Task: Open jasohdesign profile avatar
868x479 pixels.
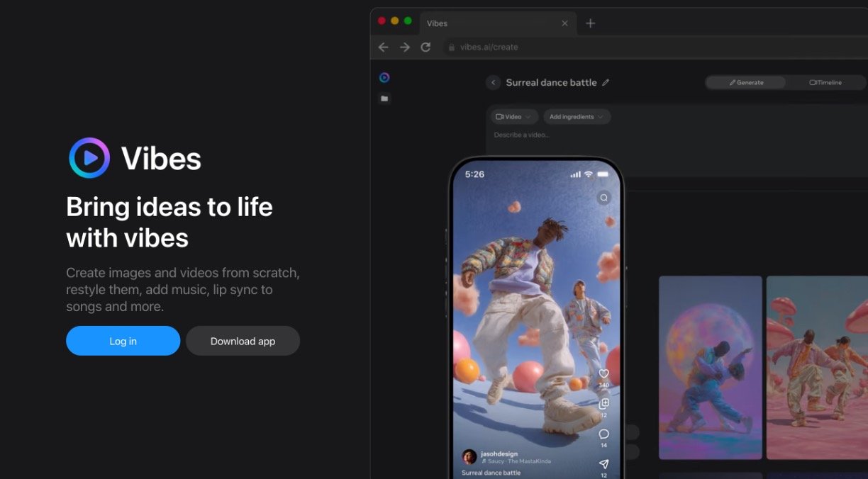Action: [469, 456]
